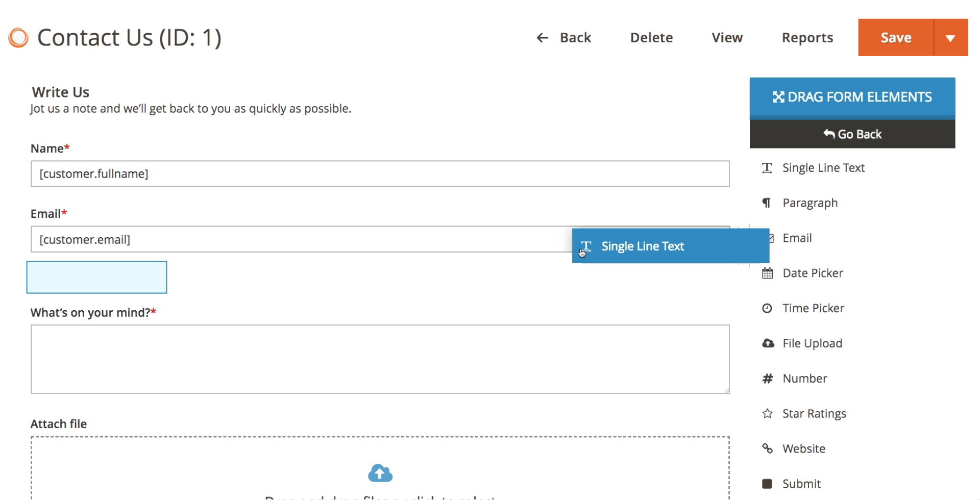Screen dimensions: 980x500
Task: Expand the Save button dropdown arrow
Action: pyautogui.click(x=950, y=38)
